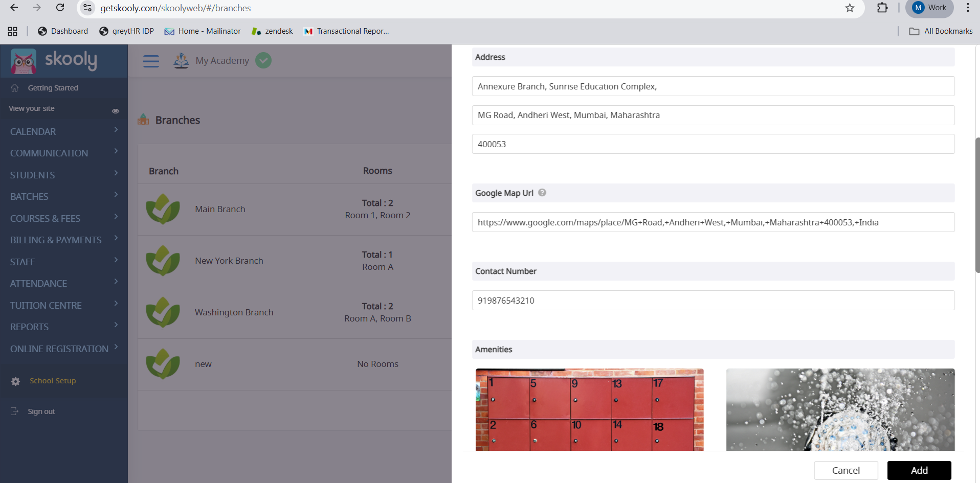980x483 pixels.
Task: Click the Contact Number input field
Action: (x=712, y=301)
